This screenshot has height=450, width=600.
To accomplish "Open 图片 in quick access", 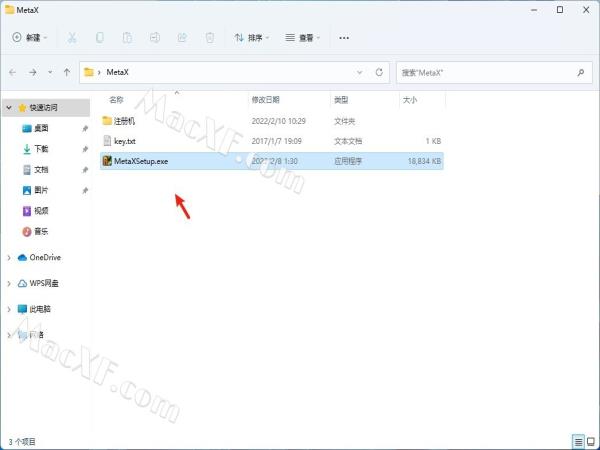I will (x=41, y=190).
